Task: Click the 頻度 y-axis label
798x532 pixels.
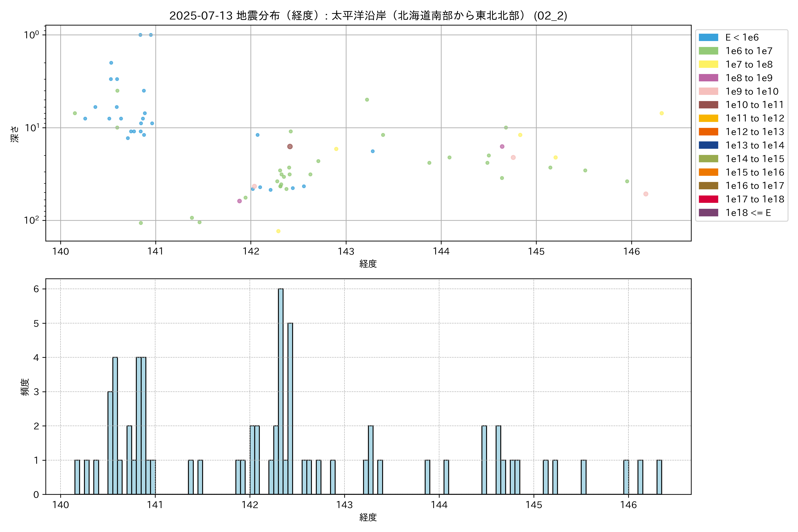Action: click(x=25, y=387)
